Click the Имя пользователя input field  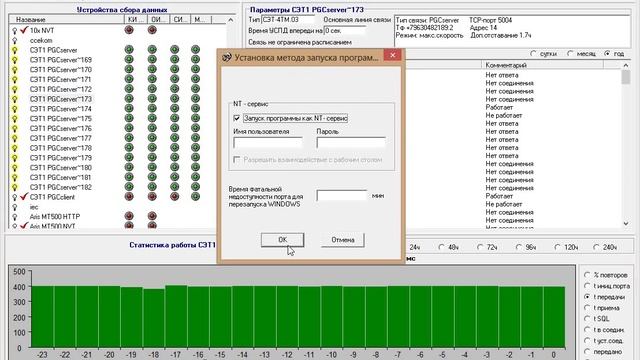coord(268,142)
